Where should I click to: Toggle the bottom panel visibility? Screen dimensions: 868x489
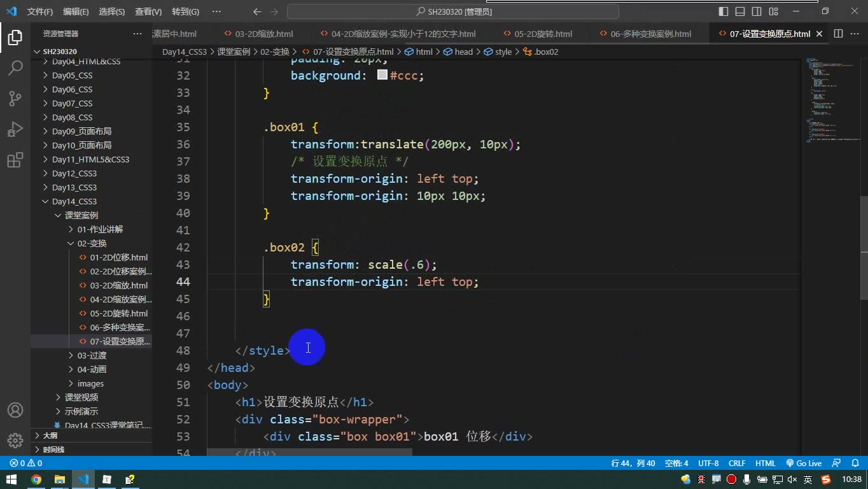coord(740,11)
